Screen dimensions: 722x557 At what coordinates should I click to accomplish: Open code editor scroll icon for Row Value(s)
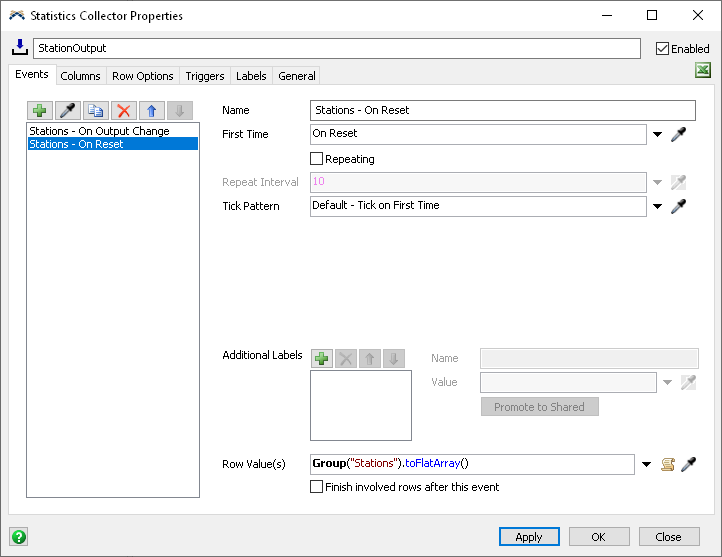pyautogui.click(x=668, y=464)
